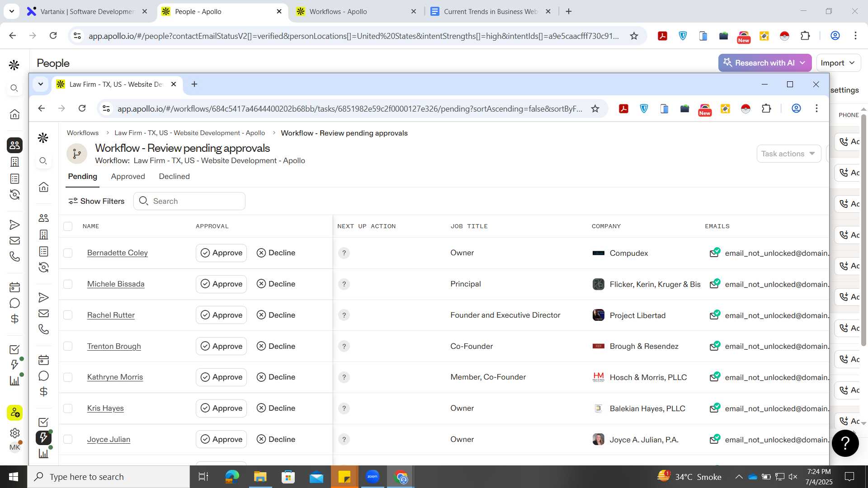Check the box for Bernadette Coley
This screenshot has height=488, width=868.
[68, 253]
